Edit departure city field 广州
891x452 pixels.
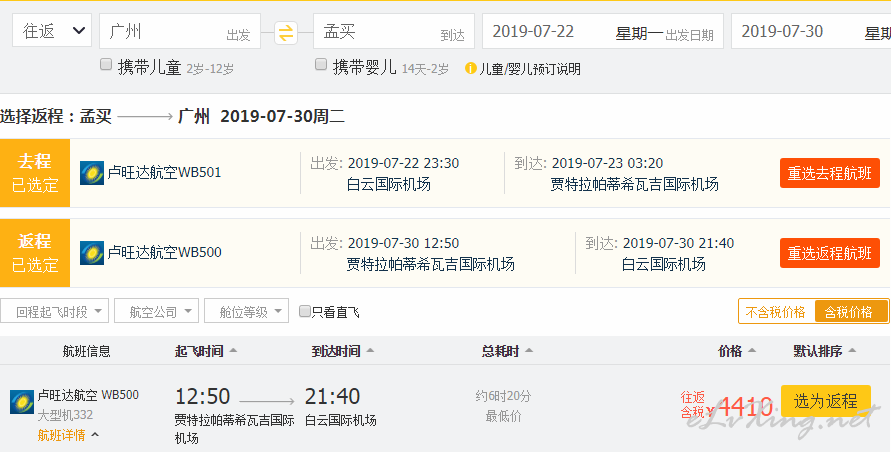coord(180,31)
